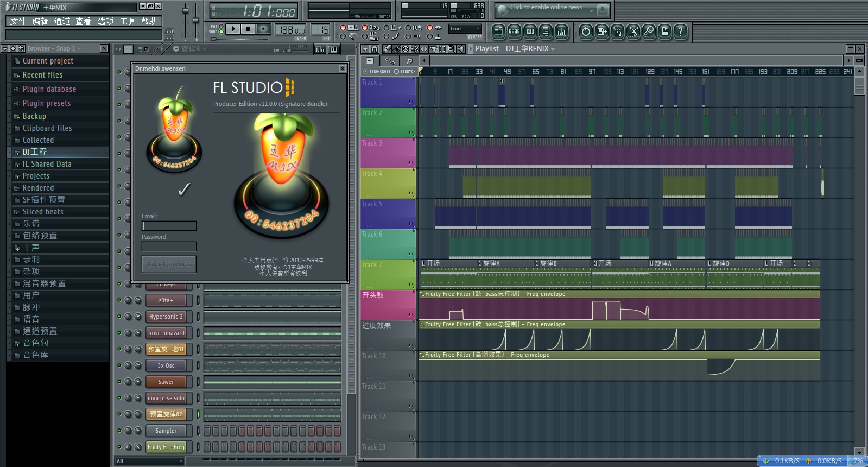Toggle the Playlist snap magnet icon
Image resolution: width=868 pixels, height=467 pixels.
point(375,49)
